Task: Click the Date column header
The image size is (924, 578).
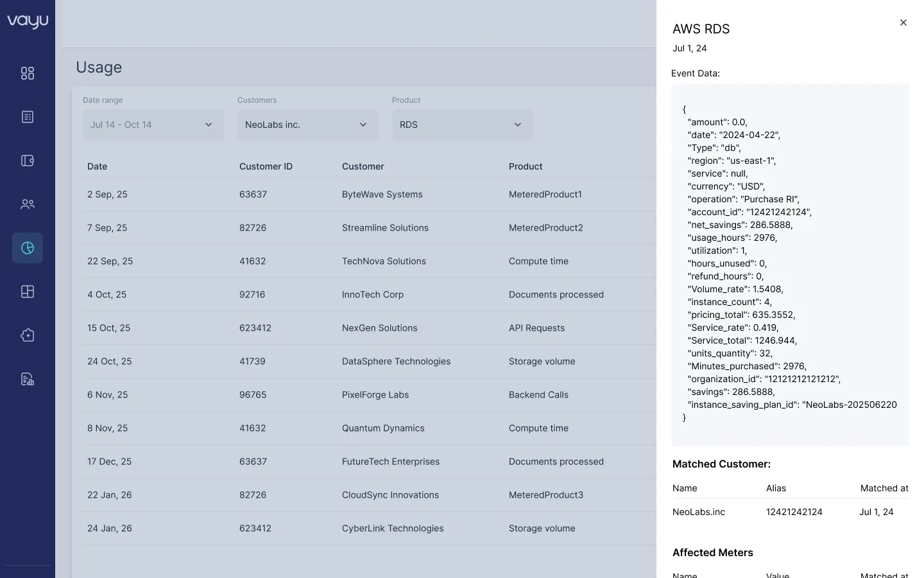Action: pos(98,166)
